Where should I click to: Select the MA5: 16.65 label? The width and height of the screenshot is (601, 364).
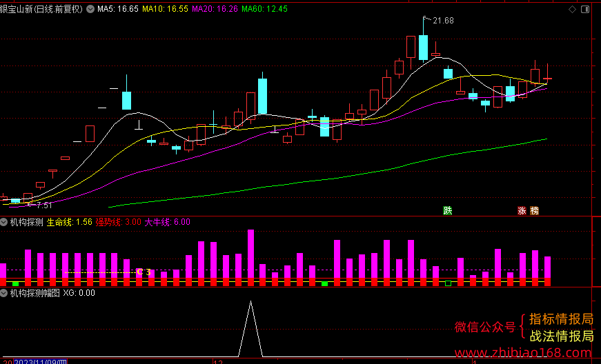coord(118,9)
